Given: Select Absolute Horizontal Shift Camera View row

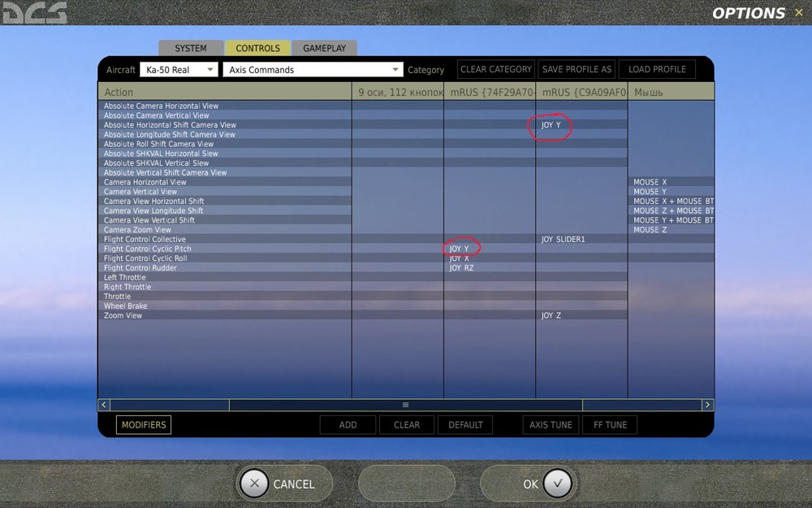Looking at the screenshot, I should coord(225,125).
